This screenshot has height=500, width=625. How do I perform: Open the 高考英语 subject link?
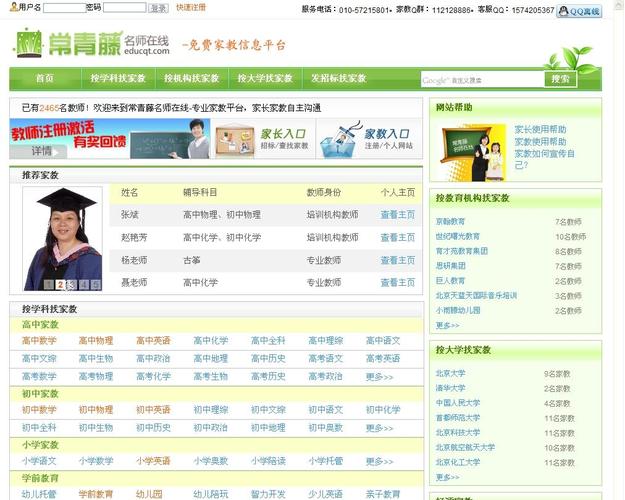[383, 358]
